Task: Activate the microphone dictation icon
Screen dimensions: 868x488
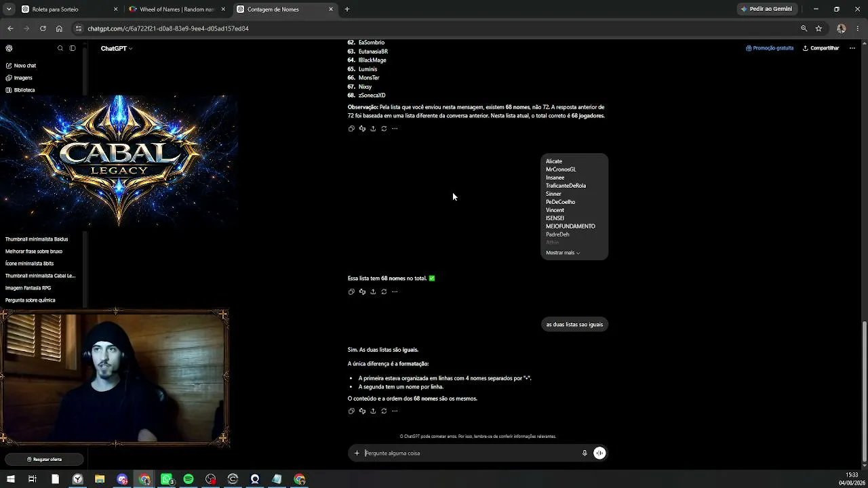Action: click(x=585, y=453)
